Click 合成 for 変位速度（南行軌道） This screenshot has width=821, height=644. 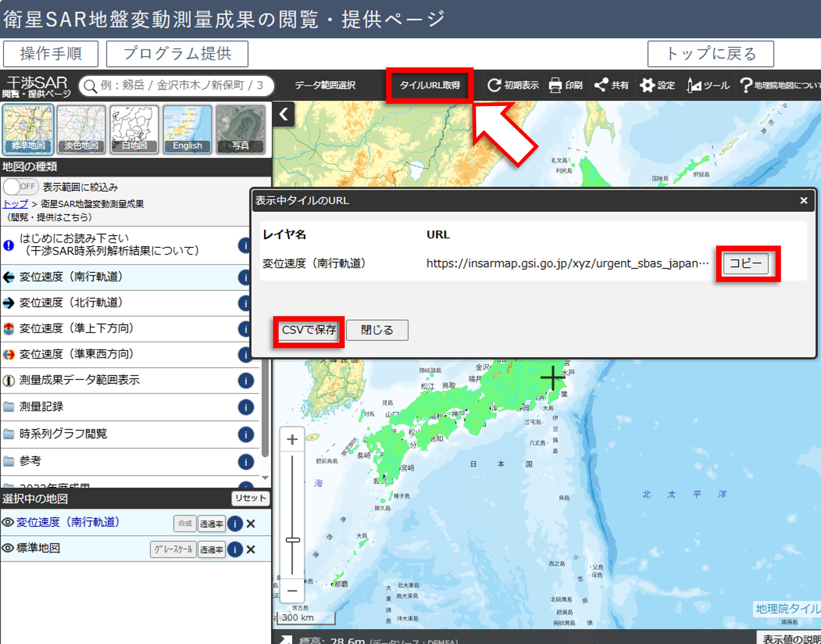pos(185,524)
